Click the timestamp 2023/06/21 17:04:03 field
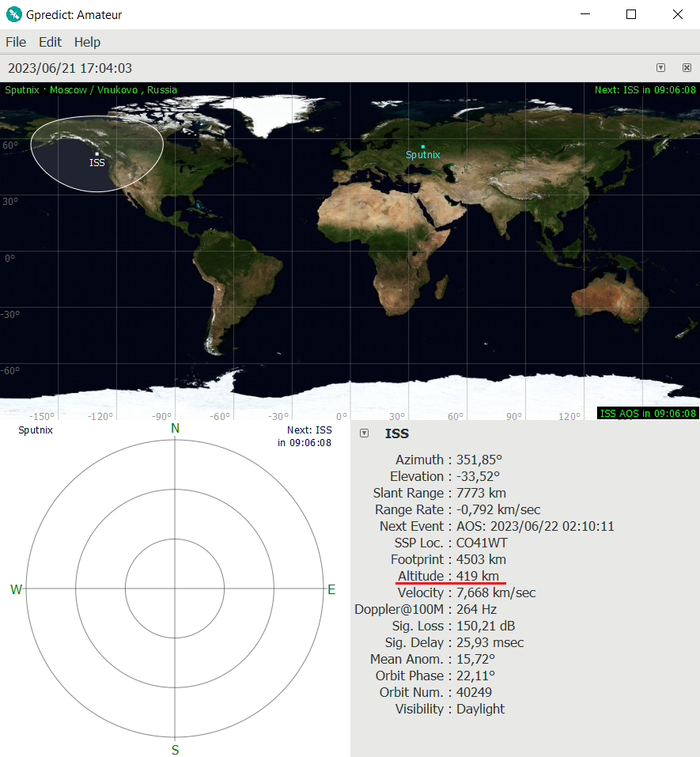Viewport: 700px width, 757px height. (x=70, y=68)
